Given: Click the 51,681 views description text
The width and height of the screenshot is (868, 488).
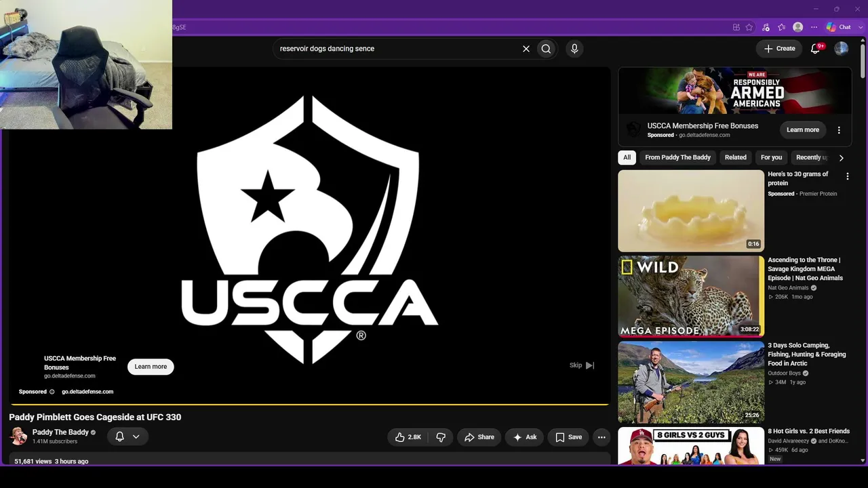Looking at the screenshot, I should [x=52, y=461].
